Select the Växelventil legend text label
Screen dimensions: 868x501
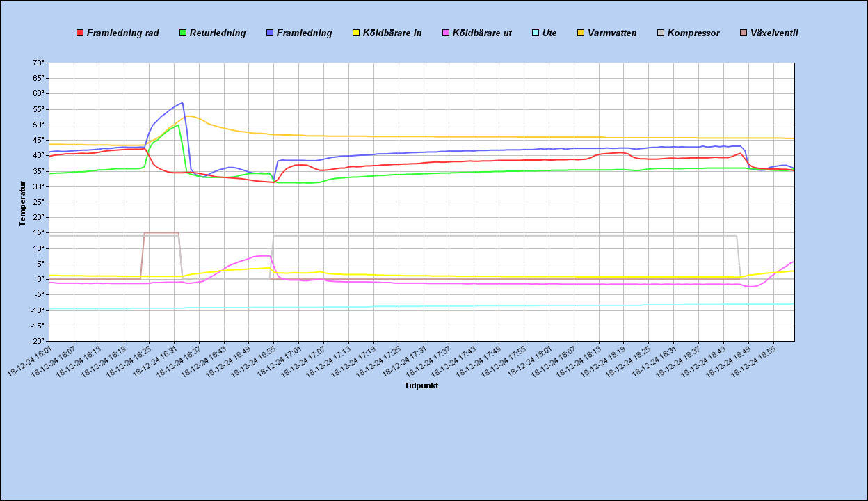click(x=774, y=33)
